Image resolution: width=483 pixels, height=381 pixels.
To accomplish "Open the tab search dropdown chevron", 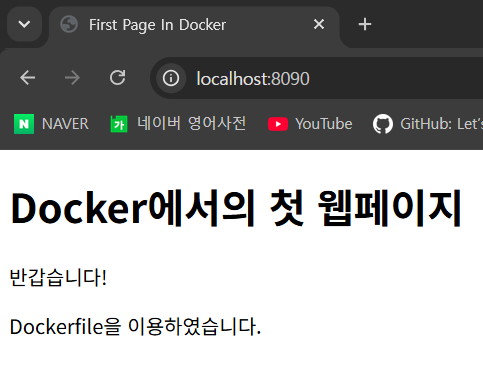I will [x=24, y=24].
